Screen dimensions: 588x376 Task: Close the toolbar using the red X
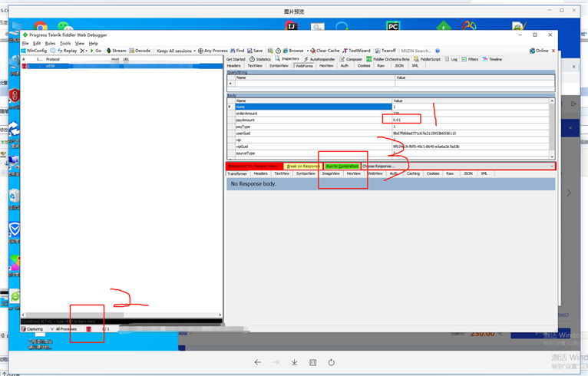553,51
